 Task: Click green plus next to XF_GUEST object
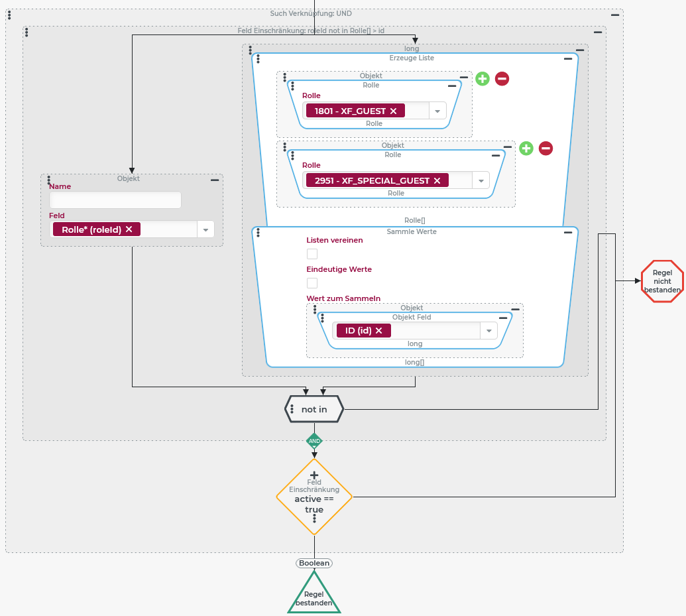(x=483, y=79)
